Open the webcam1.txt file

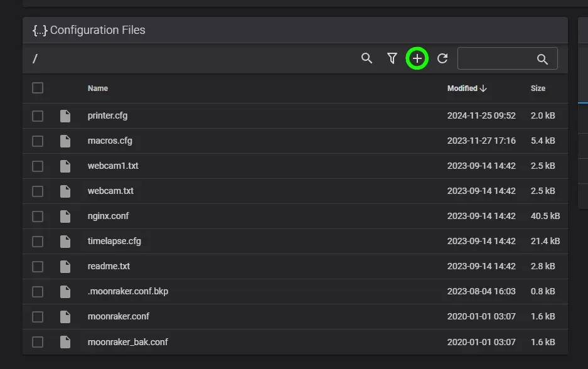coord(113,166)
